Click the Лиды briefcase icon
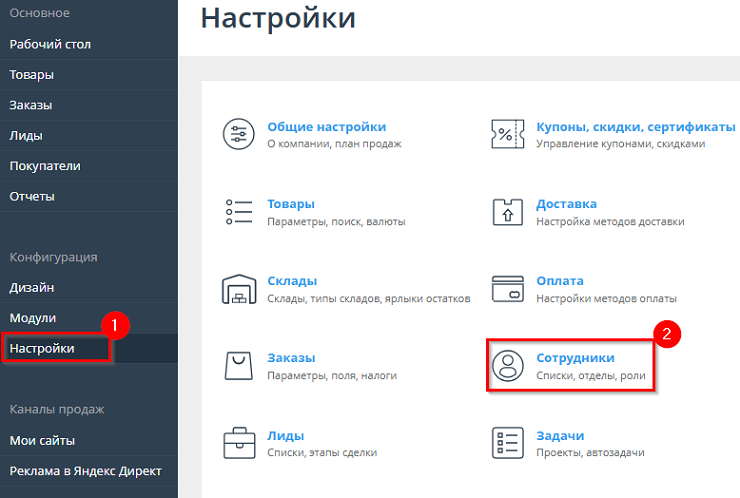The width and height of the screenshot is (740, 498). click(239, 443)
